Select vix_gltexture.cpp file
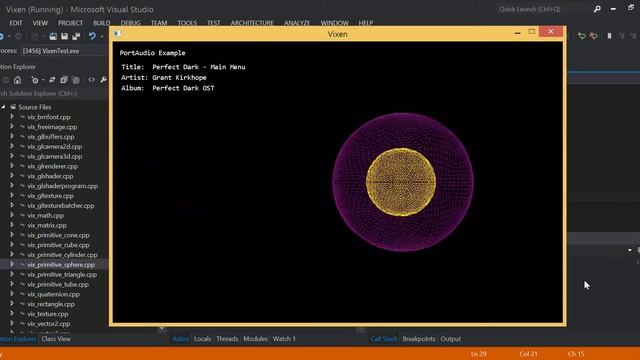Screen dimensions: 640x360 click(x=50, y=196)
